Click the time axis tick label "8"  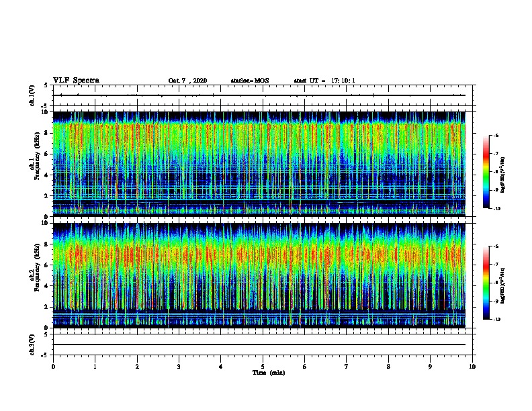click(x=388, y=367)
